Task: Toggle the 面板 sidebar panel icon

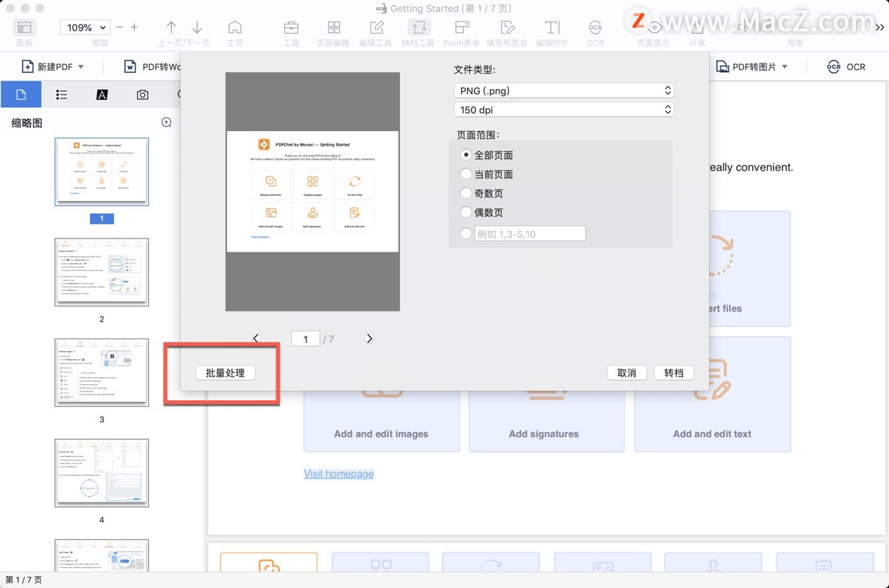Action: [24, 28]
